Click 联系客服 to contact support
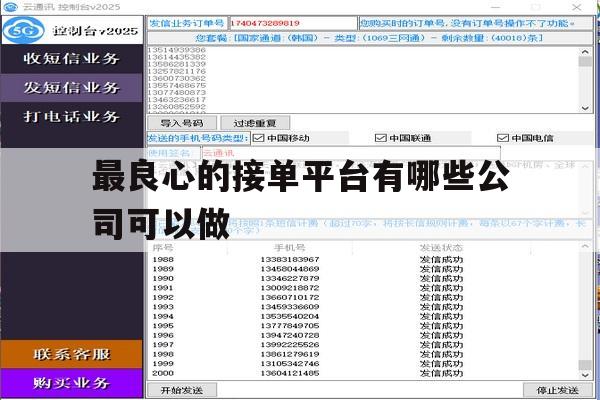 tap(72, 354)
